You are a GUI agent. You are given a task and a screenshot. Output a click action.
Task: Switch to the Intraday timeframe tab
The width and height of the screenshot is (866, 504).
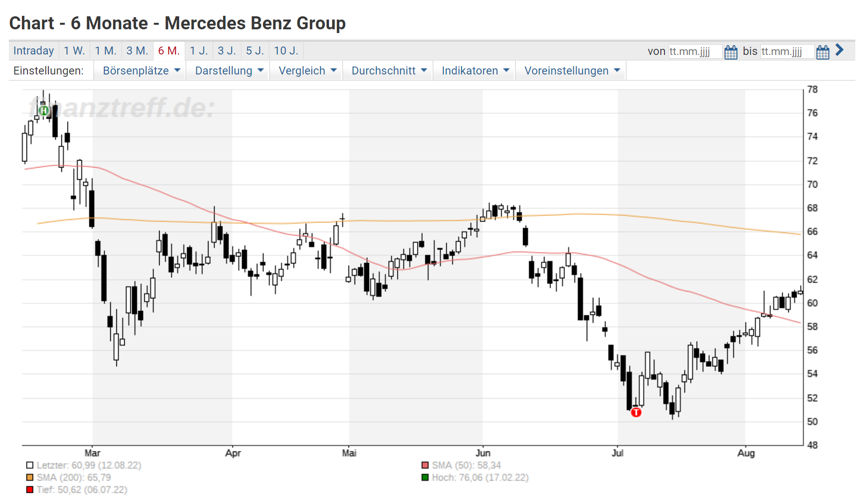(x=34, y=51)
